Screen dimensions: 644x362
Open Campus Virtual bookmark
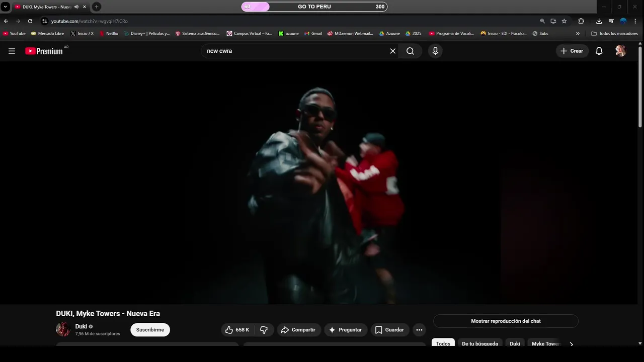pyautogui.click(x=249, y=34)
